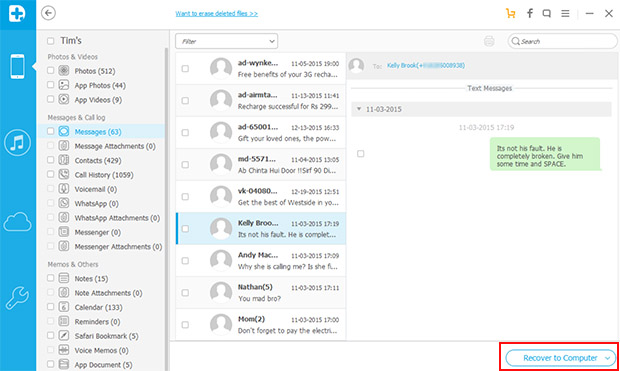Open the Mom(2) conversation
Screen dimensions: 620x371
261,325
